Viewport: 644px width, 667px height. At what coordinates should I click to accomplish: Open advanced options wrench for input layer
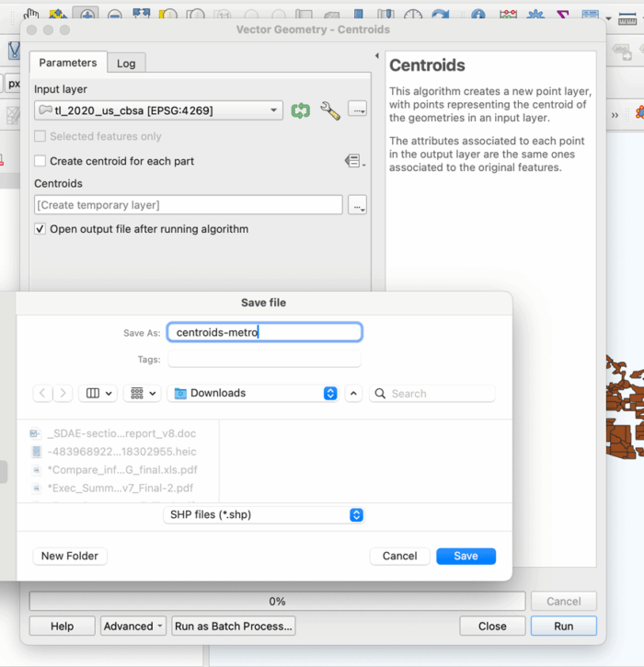coord(329,110)
